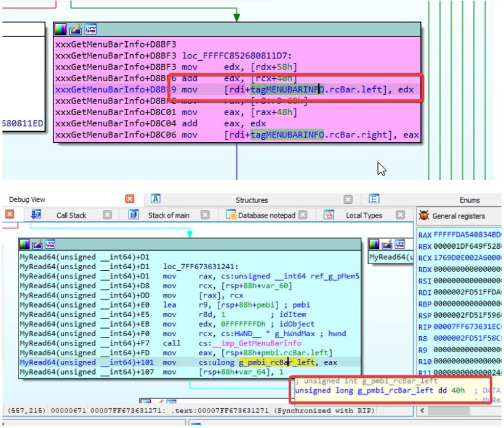Select the RDI register value
The image size is (504, 428).
(x=467, y=293)
